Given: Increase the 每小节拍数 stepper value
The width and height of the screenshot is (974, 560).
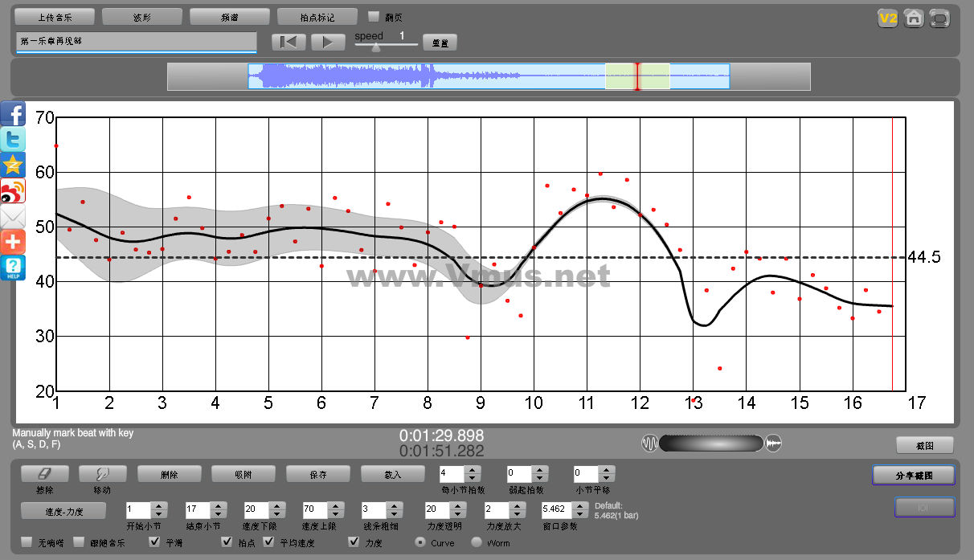Looking at the screenshot, I should [472, 470].
